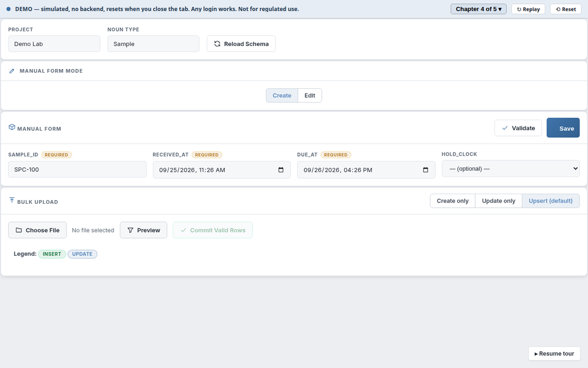Click the due_at date-time field
The width and height of the screenshot is (588, 368).
(x=366, y=170)
